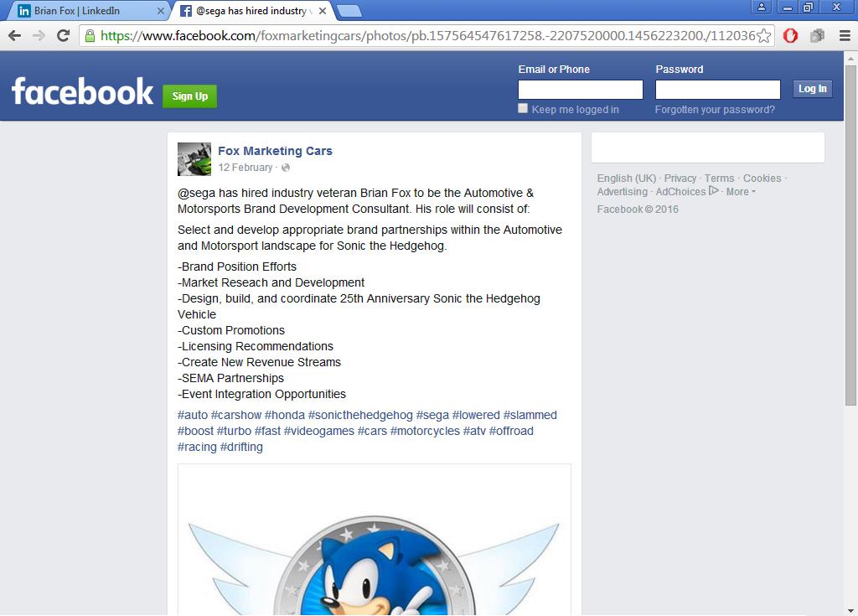The width and height of the screenshot is (858, 616).
Task: Open the Opera extension icon
Action: [x=790, y=36]
